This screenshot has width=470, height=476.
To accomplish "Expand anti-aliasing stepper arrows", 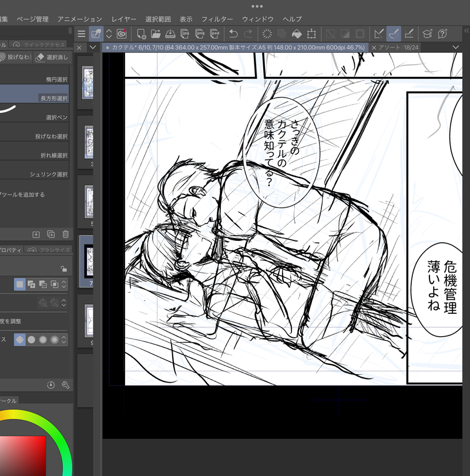I will (x=63, y=340).
